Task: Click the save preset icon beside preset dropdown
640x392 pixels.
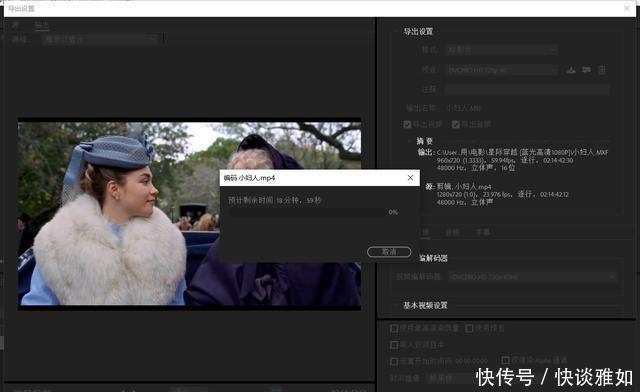Action: (x=571, y=70)
